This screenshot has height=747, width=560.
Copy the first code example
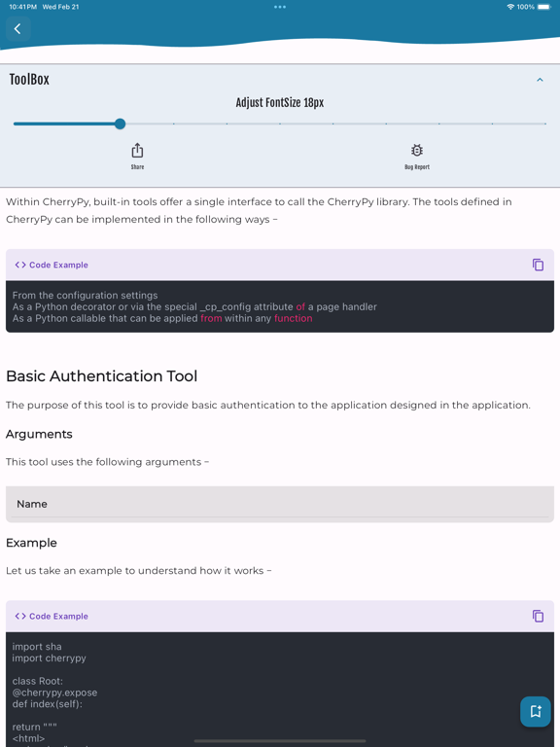click(x=538, y=265)
